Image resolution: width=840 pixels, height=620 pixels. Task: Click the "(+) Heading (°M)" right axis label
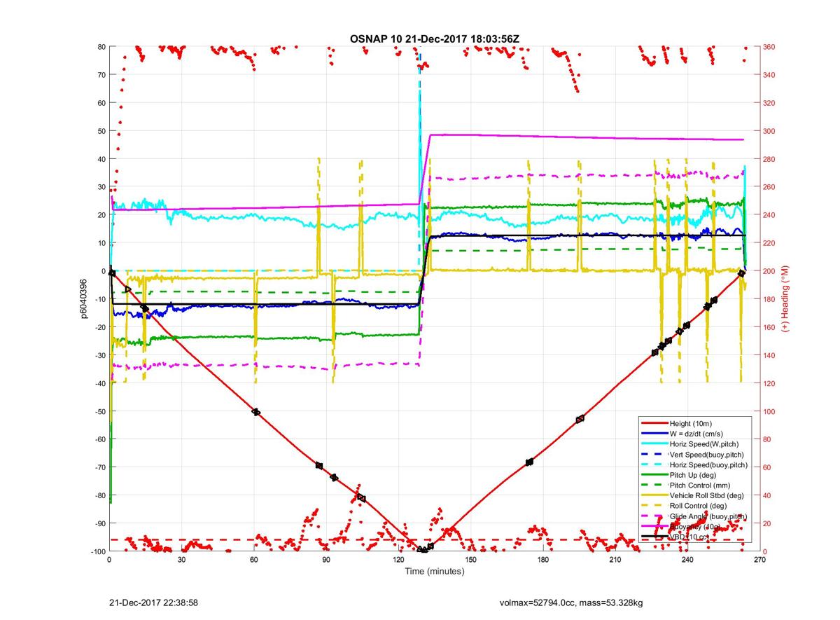pos(786,298)
